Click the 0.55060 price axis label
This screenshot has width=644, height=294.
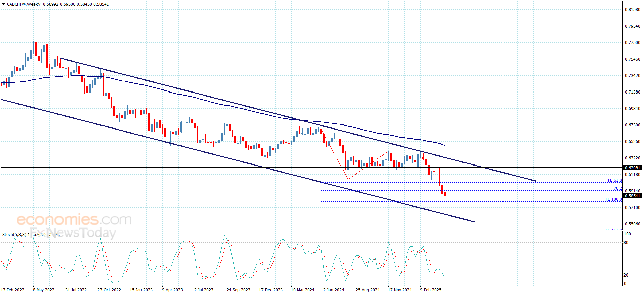pyautogui.click(x=632, y=224)
